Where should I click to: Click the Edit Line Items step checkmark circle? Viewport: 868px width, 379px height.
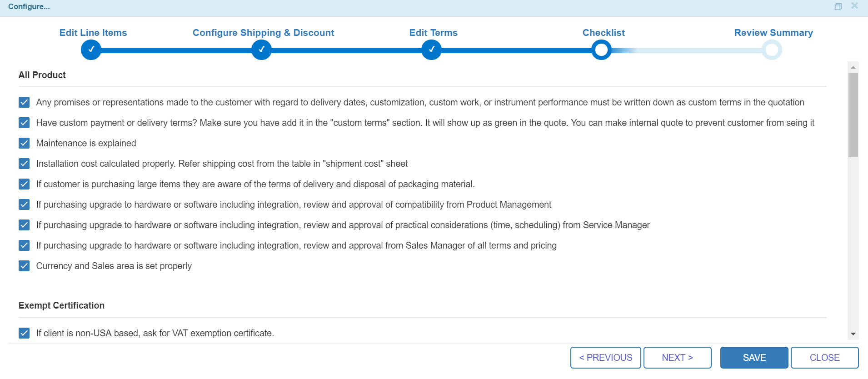pos(91,50)
